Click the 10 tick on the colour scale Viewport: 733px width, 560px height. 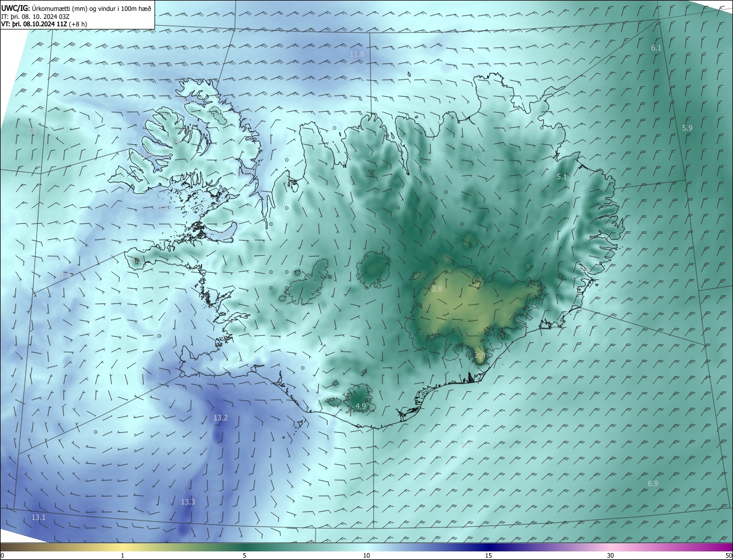[366, 555]
